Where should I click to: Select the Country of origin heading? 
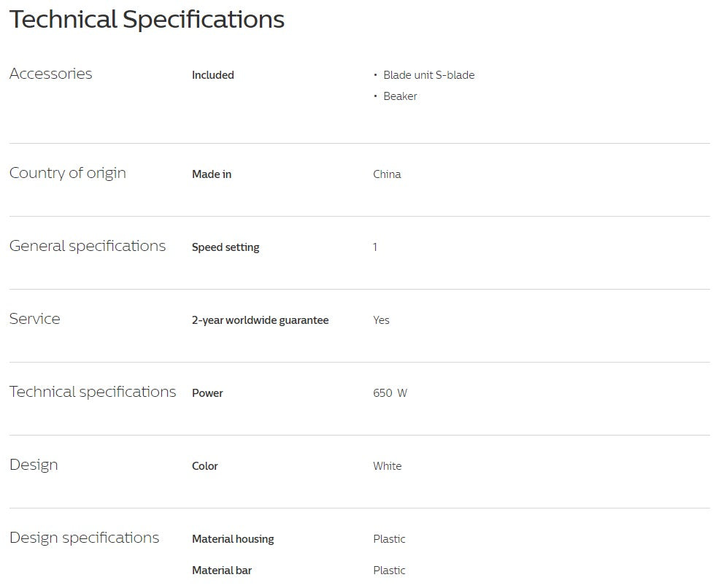point(68,174)
